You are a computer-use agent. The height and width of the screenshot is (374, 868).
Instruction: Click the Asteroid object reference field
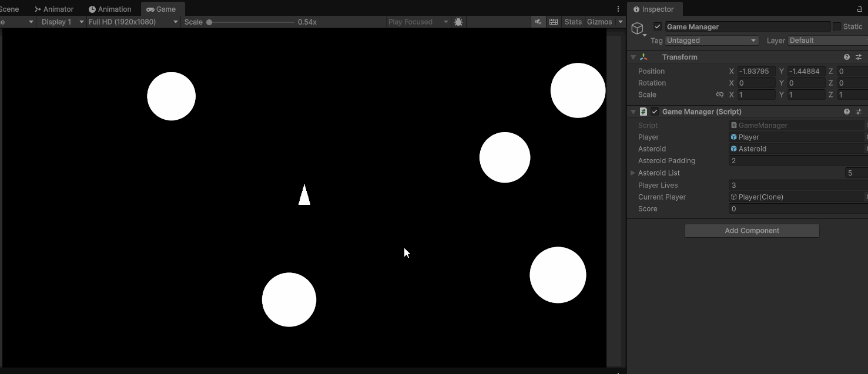tap(798, 149)
